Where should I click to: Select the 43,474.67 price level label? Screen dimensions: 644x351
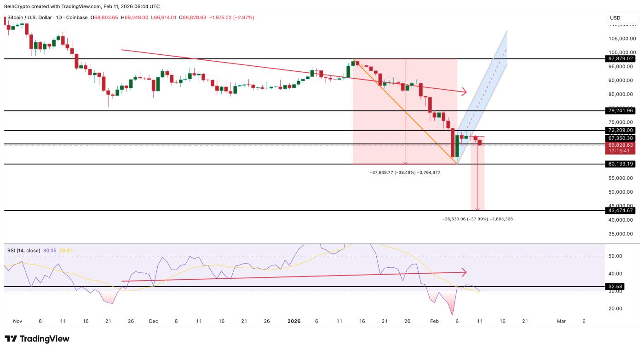point(621,210)
